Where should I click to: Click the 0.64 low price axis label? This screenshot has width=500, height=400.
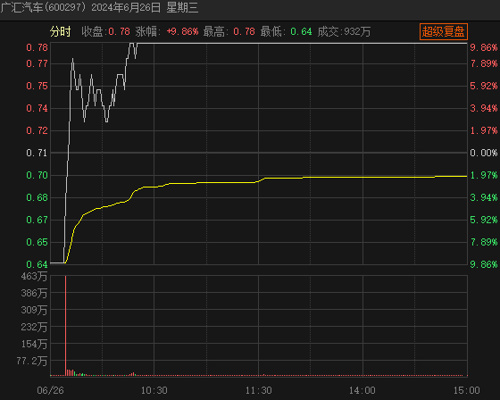tap(37, 264)
